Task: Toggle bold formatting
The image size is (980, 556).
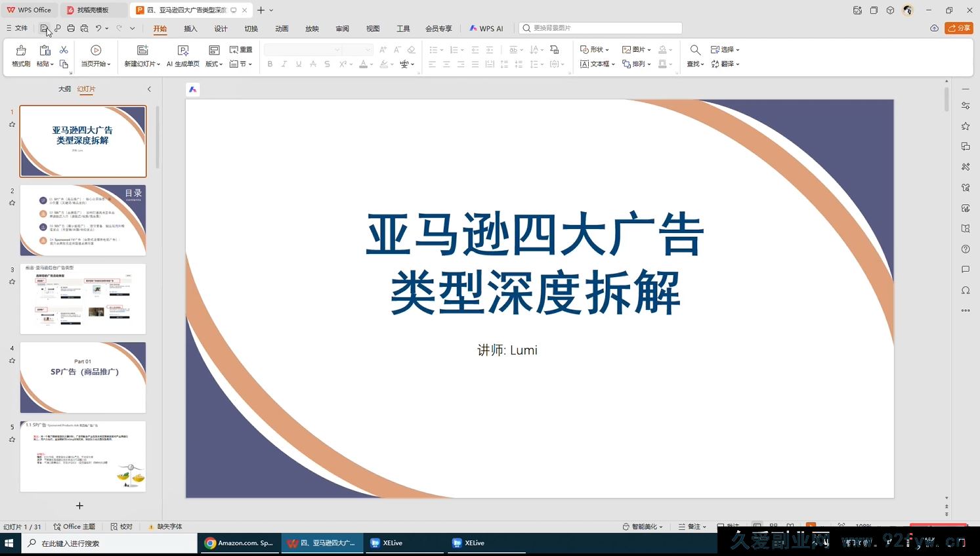Action: click(269, 64)
